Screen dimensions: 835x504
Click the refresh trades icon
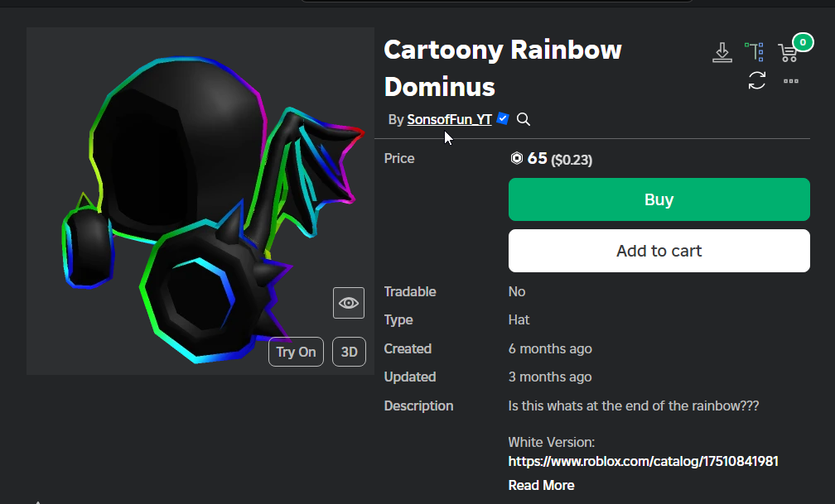point(756,81)
